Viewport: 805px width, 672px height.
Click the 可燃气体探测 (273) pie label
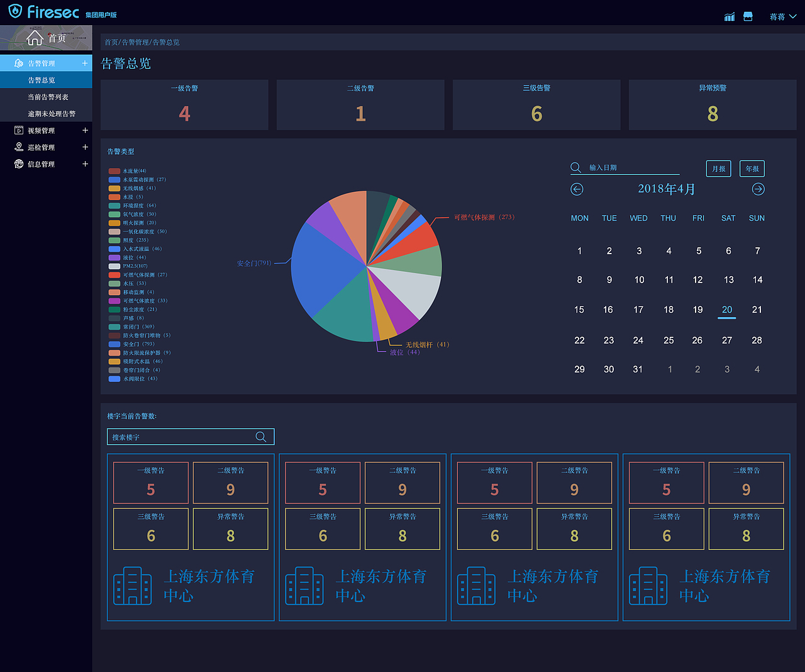(x=484, y=217)
